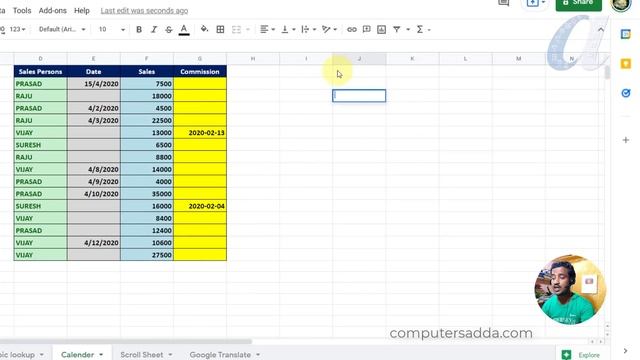Image resolution: width=640 pixels, height=360 pixels.
Task: Select the date cell 4/12/2020
Action: pos(93,243)
